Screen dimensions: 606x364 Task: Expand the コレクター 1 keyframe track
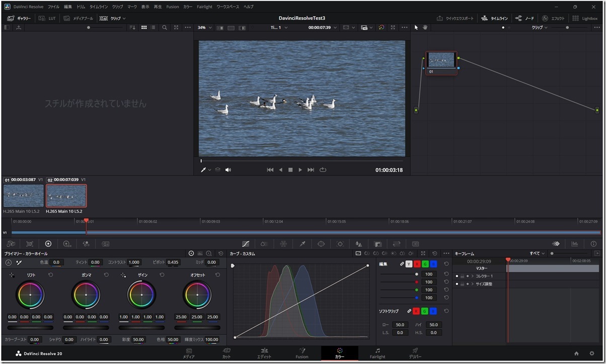pos(472,276)
